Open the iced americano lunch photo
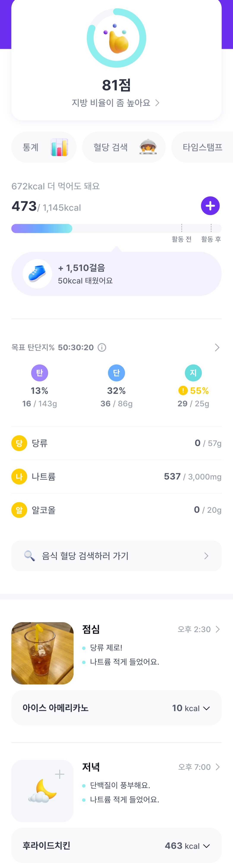233x868 pixels. tap(43, 653)
